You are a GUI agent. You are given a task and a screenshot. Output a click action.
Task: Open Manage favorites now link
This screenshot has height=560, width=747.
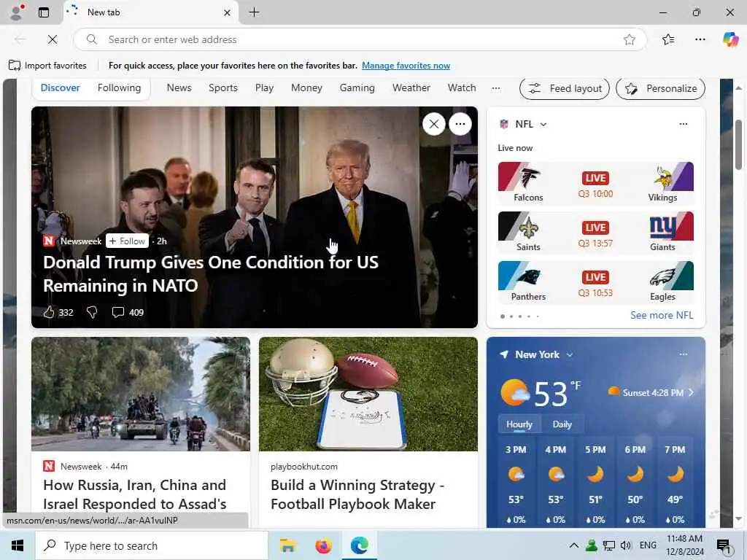pos(406,65)
